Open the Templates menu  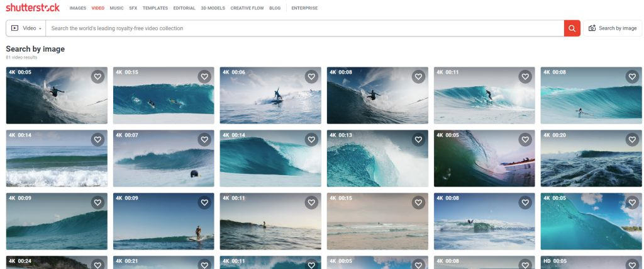click(155, 8)
